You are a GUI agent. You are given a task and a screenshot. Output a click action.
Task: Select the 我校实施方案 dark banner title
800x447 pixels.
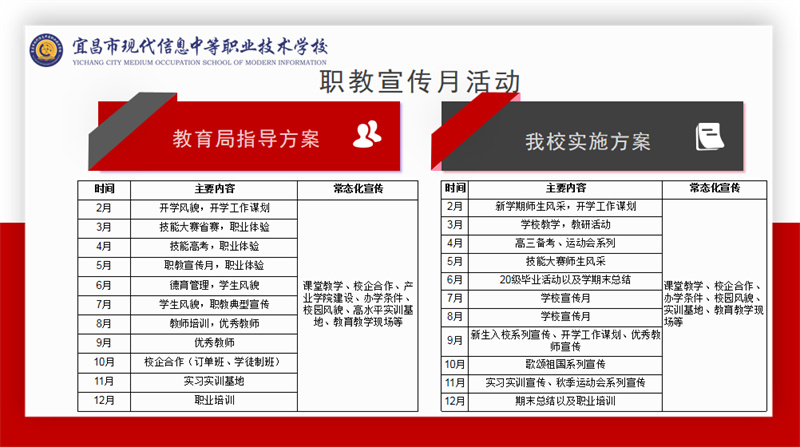[587, 141]
